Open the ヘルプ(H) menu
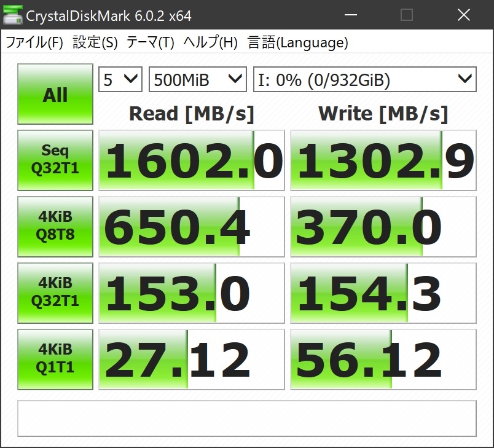The width and height of the screenshot is (494, 448). tap(211, 42)
